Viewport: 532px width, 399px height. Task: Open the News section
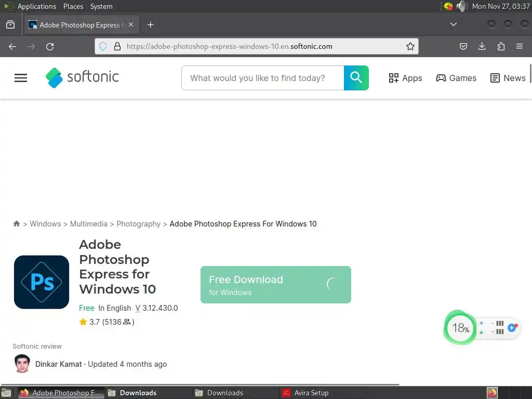508,78
